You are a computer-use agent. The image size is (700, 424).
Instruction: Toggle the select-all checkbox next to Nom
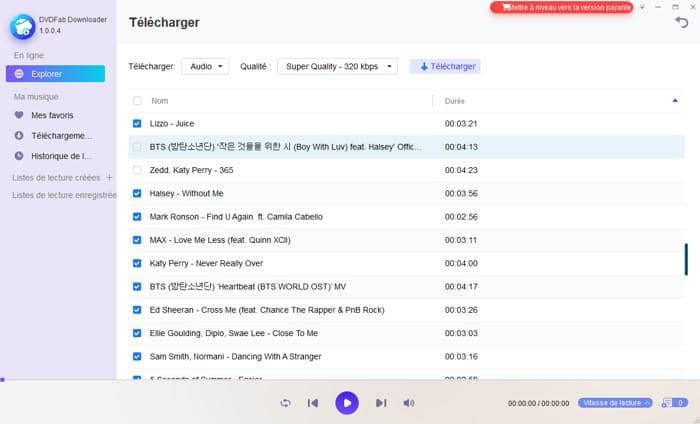pos(137,101)
